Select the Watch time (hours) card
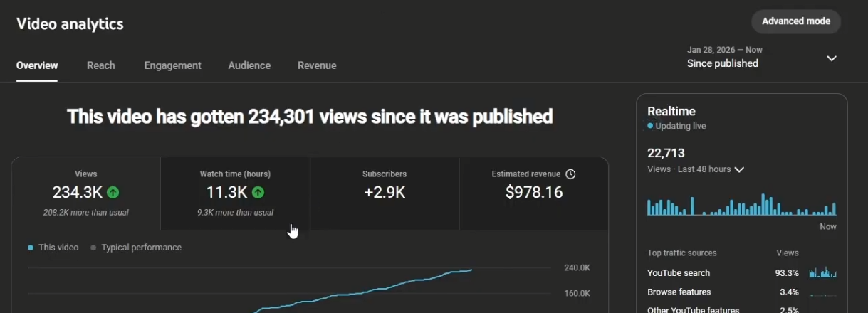868x313 pixels. pos(235,193)
